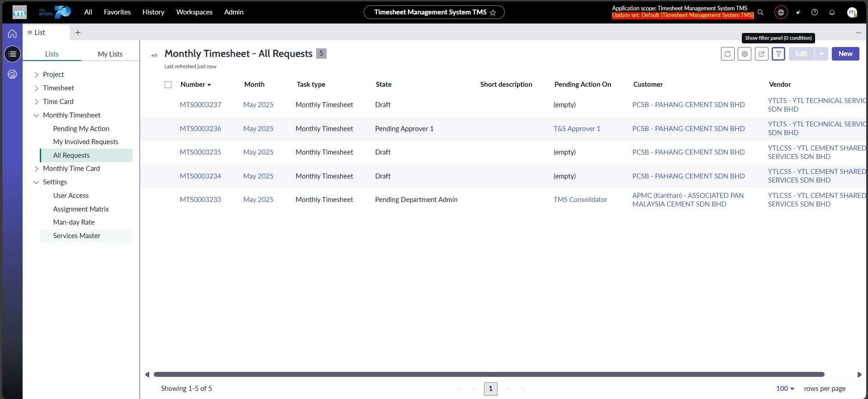
Task: Collapse the Monthly Timesheet tree node
Action: point(37,115)
